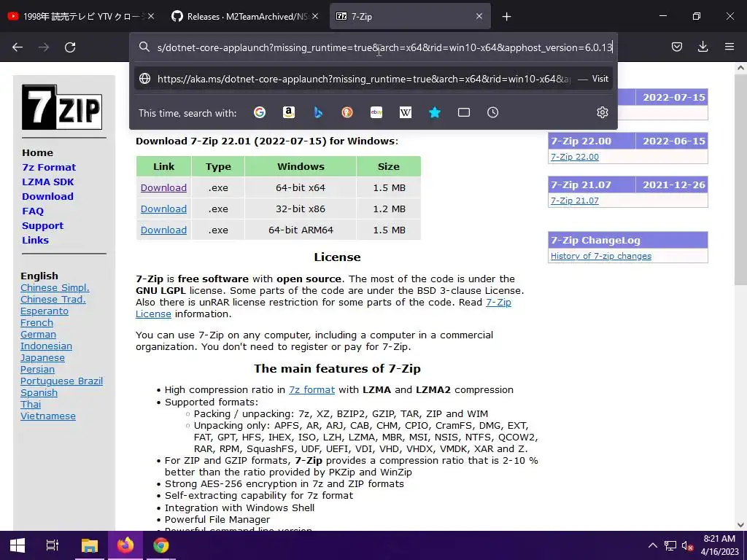Visit the aka.ms dotnet suggestion
The width and height of the screenshot is (747, 560).
point(373,79)
